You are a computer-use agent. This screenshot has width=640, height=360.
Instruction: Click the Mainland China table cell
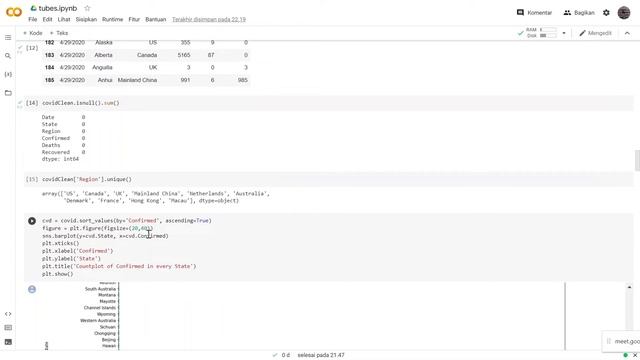pyautogui.click(x=137, y=80)
